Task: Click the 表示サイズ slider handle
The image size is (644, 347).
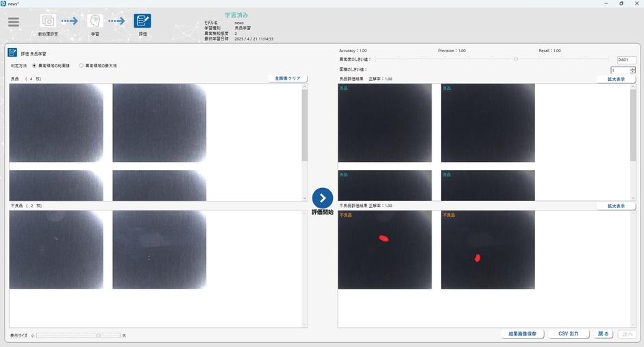Action: (98, 335)
